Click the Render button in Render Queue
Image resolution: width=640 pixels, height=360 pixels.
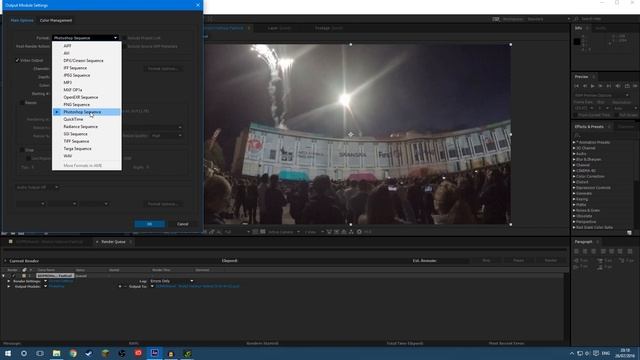pos(551,260)
